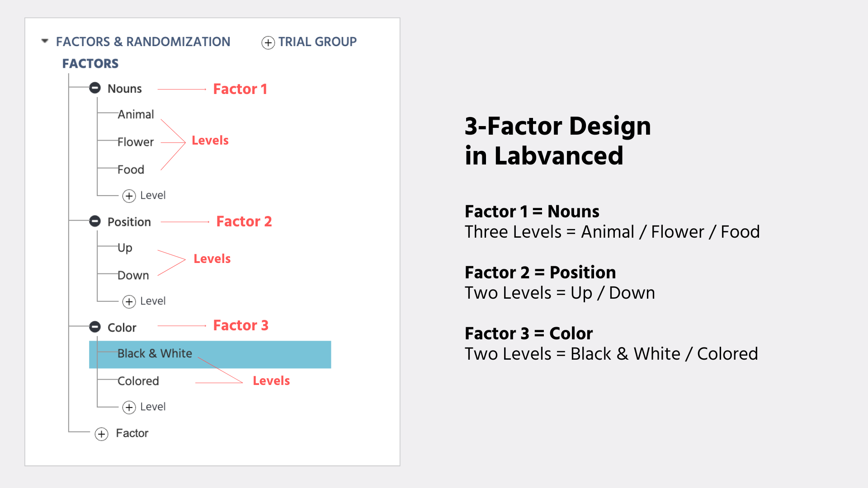The width and height of the screenshot is (868, 488).
Task: Click the plus icon to add a new Factor
Action: [101, 433]
